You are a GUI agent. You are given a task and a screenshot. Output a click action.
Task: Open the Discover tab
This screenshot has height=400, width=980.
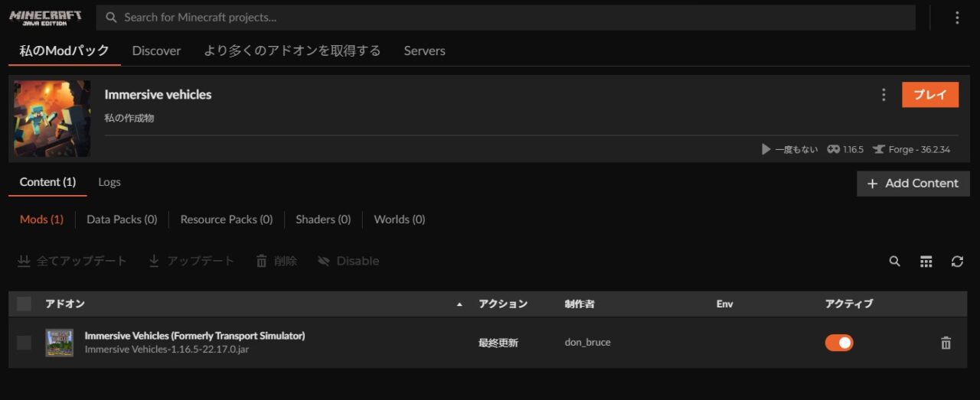point(156,50)
